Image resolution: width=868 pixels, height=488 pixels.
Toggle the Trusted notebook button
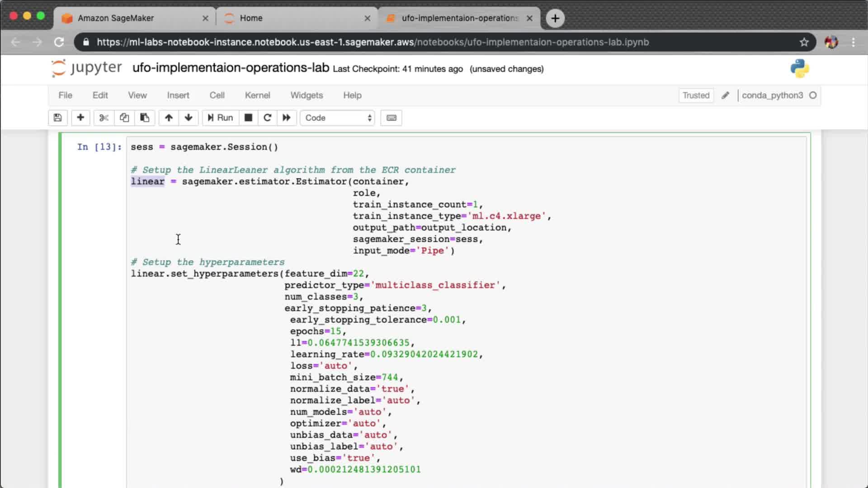click(x=696, y=95)
